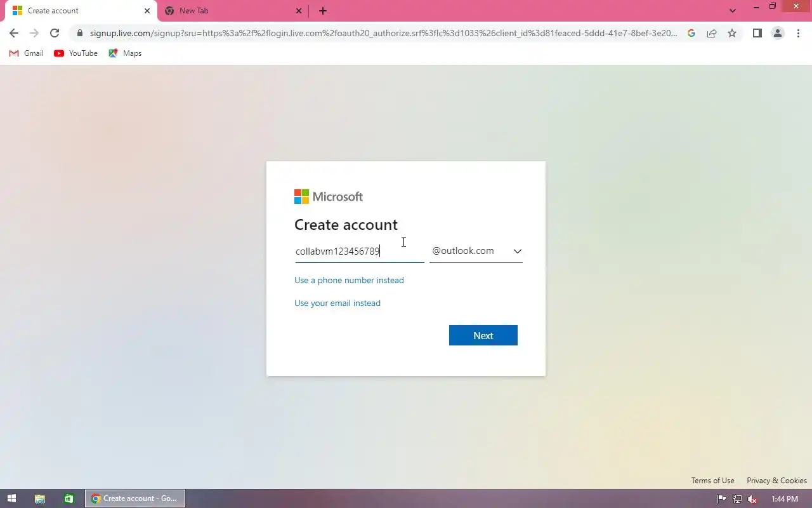This screenshot has height=508, width=812.
Task: Expand the @outlook.com domain dropdown
Action: 476,251
